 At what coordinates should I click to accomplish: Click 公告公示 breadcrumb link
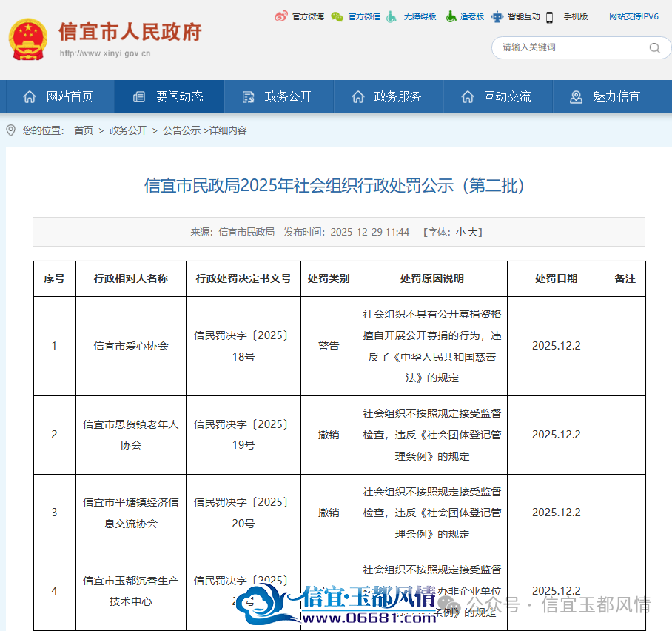pyautogui.click(x=182, y=130)
